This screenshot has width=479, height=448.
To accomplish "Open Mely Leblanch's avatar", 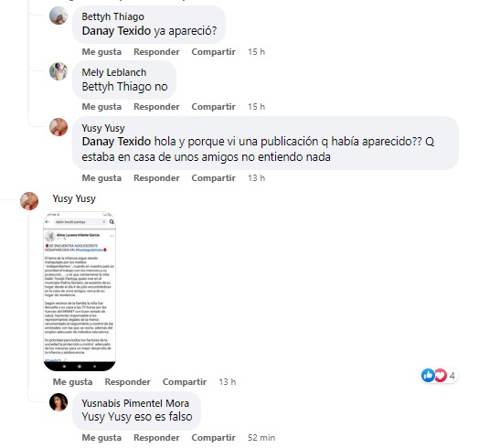I will (x=59, y=71).
